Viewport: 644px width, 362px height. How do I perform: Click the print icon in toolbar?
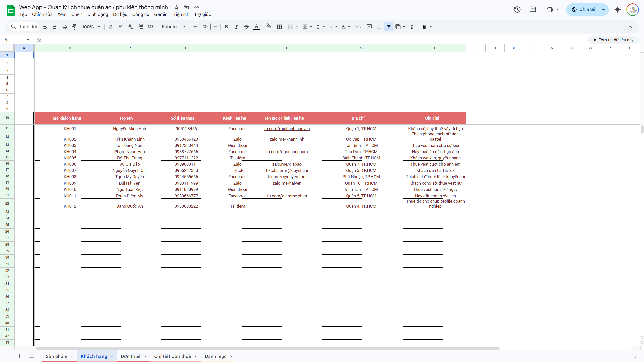click(x=64, y=27)
